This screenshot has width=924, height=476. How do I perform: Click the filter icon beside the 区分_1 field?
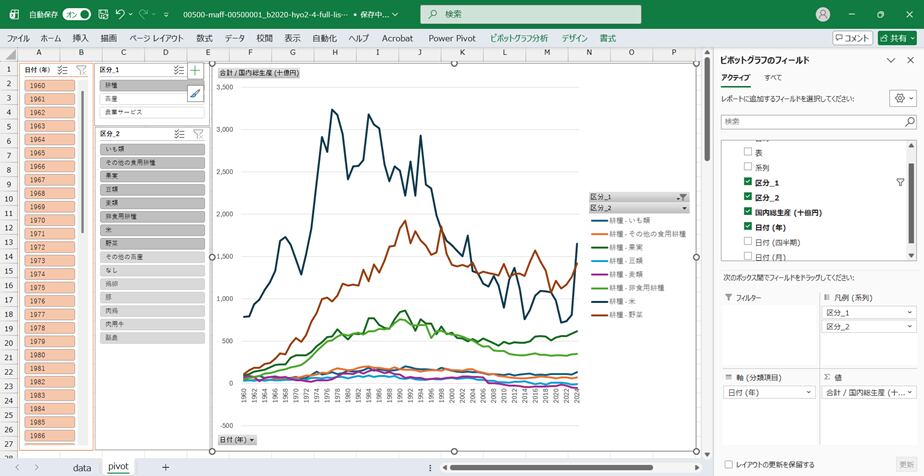pyautogui.click(x=900, y=182)
